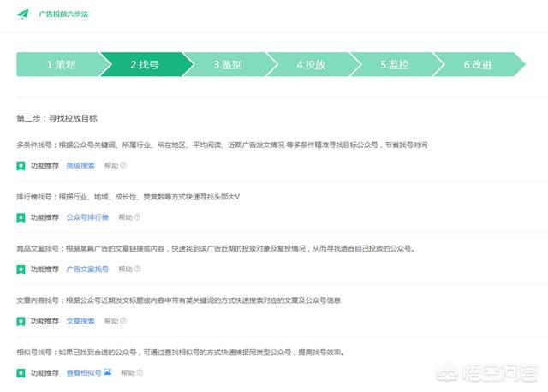The image size is (548, 392).
Task: Click the image icon after 查看相似号
Action: click(108, 373)
